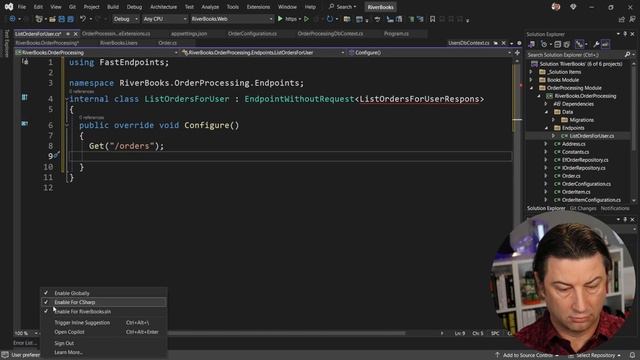Toggle the preview selected items icon in Solution Explorer

(x=605, y=44)
